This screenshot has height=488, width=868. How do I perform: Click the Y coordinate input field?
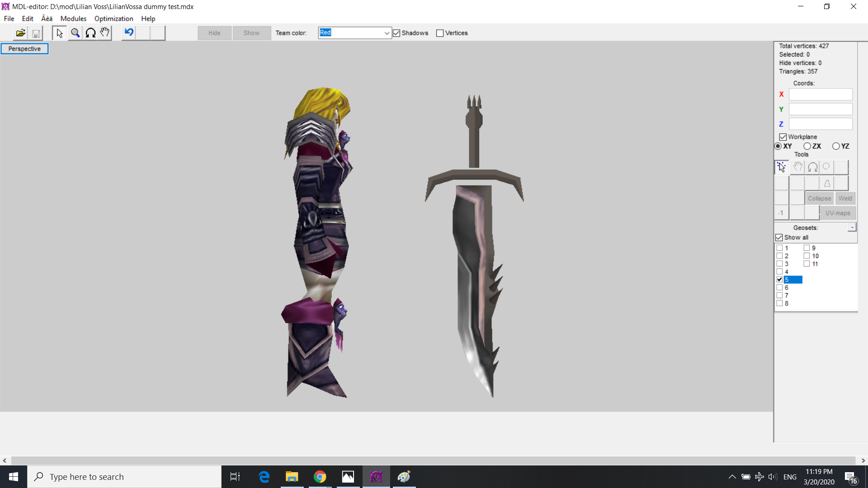821,109
